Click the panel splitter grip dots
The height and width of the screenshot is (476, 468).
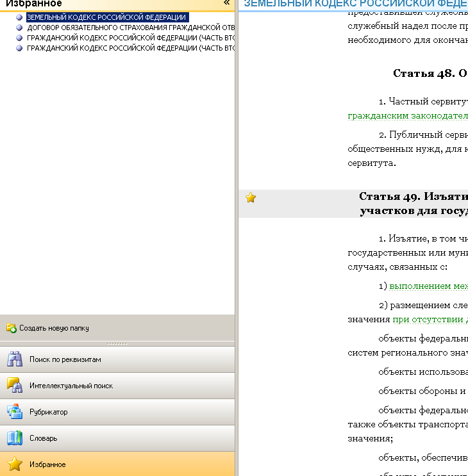pyautogui.click(x=117, y=343)
